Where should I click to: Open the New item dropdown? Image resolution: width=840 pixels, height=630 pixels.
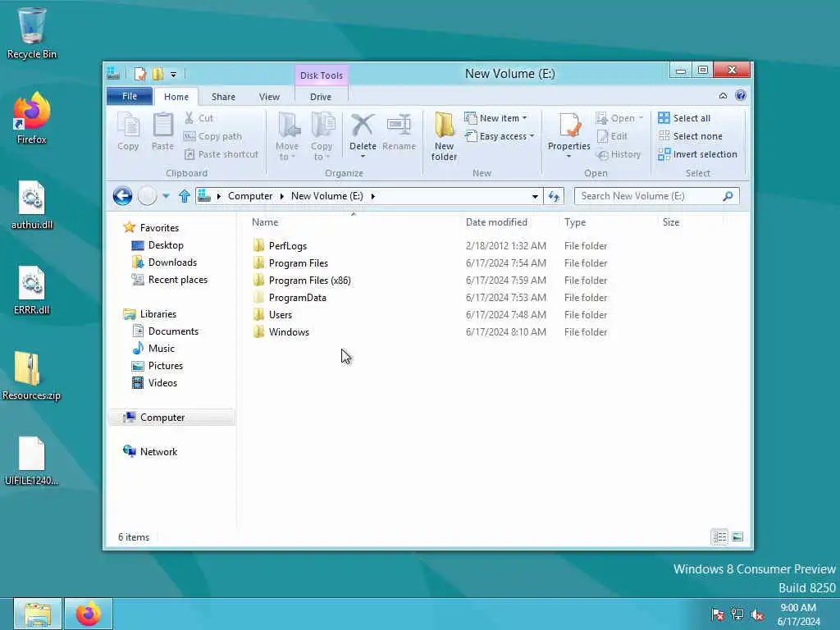495,118
